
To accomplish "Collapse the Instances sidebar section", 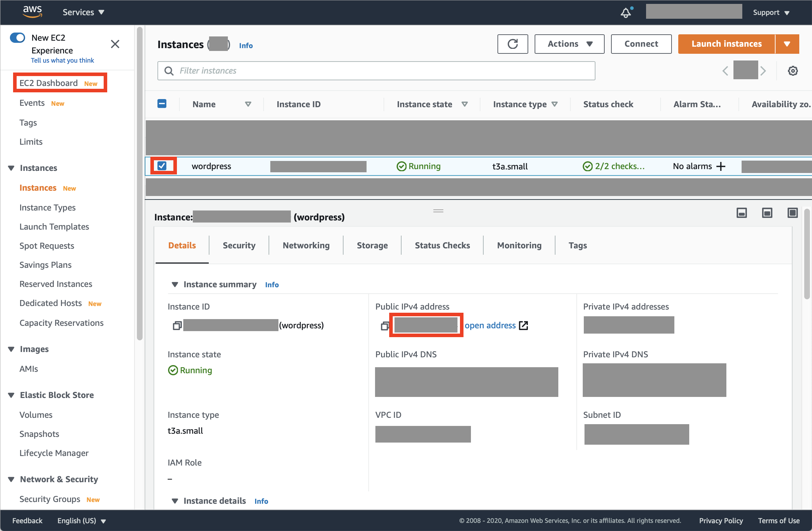I will 11,168.
